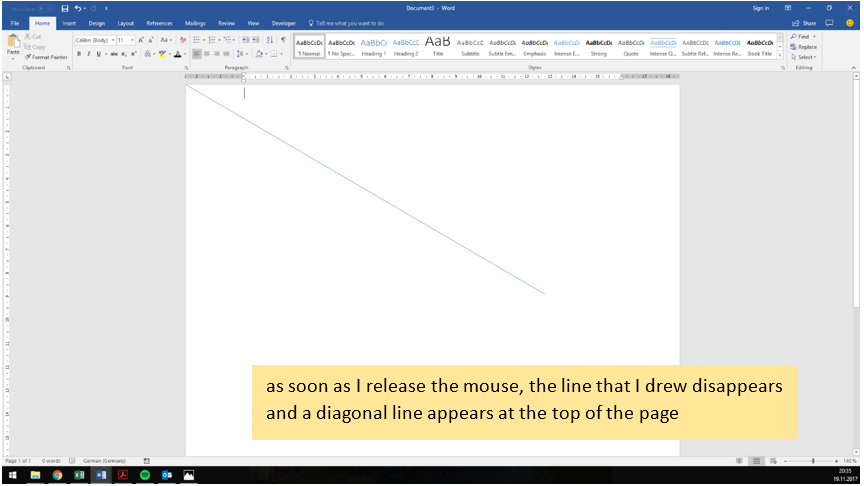Justify the paragraph text
Viewport: 864px width, 486px height.
tap(226, 54)
